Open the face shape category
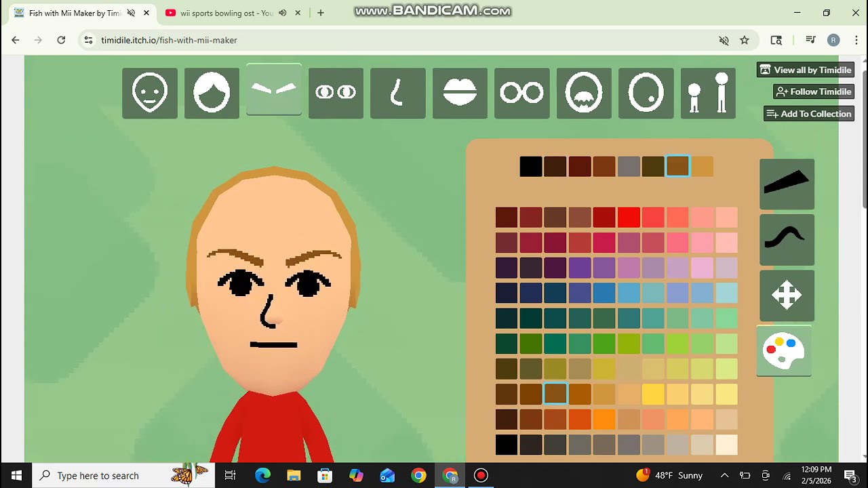The height and width of the screenshot is (488, 868). [x=150, y=93]
